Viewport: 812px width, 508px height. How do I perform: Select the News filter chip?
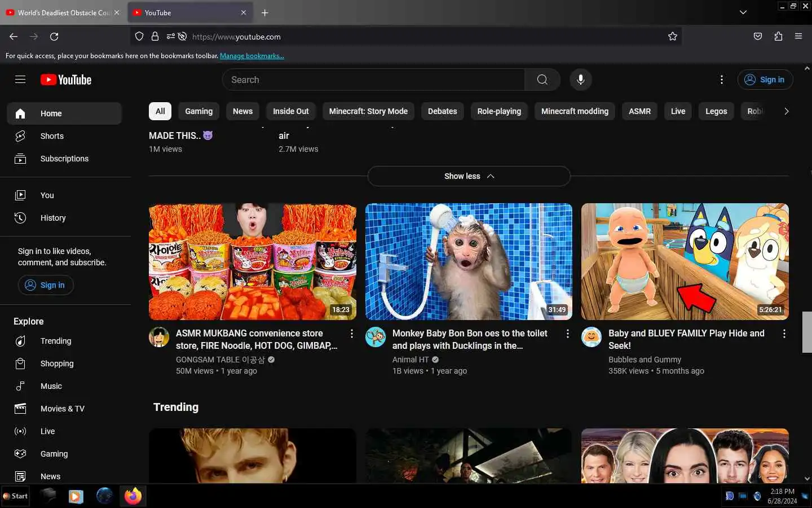tap(242, 111)
